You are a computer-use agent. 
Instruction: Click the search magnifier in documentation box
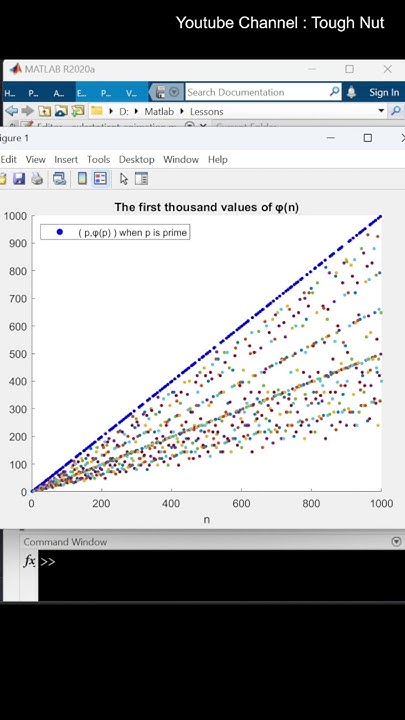335,92
